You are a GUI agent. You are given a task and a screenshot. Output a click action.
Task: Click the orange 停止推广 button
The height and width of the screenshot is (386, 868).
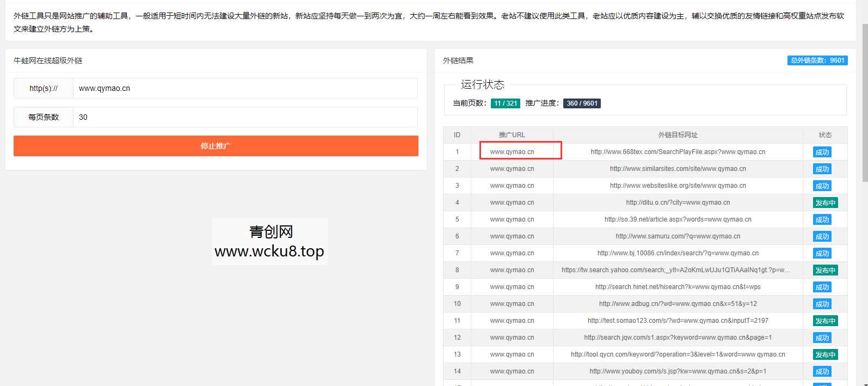coord(216,146)
